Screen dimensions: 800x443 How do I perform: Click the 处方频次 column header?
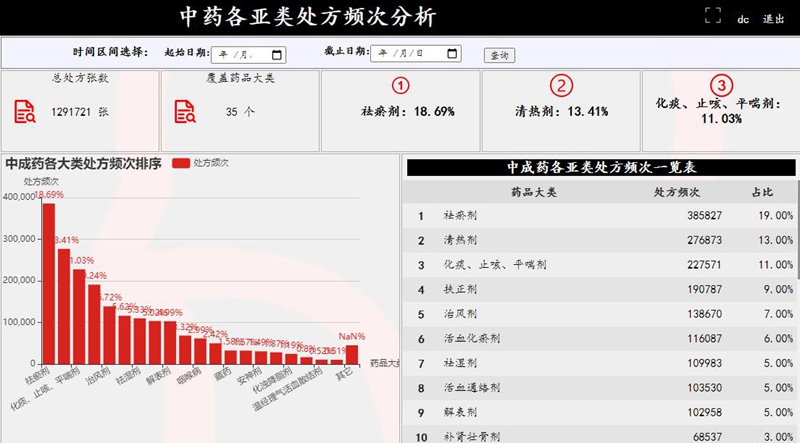coord(677,192)
